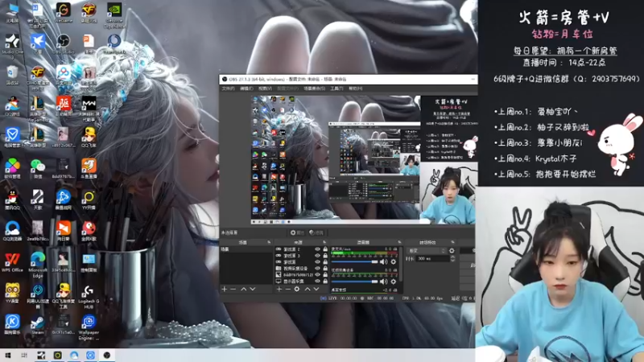Viewport: 644px width, 362px height.
Task: Pop out the 来源 dock via header icon
Action: (x=324, y=242)
